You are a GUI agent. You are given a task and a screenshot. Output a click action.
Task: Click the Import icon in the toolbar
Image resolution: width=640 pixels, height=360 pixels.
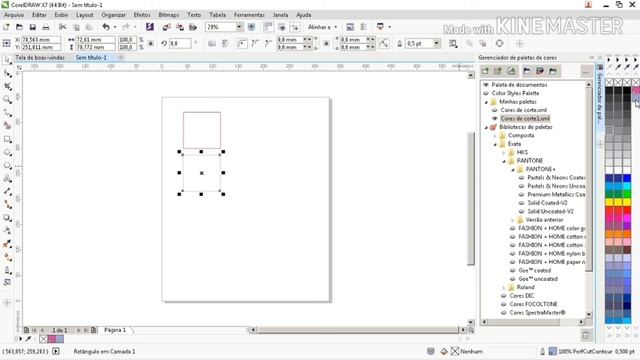click(x=167, y=27)
